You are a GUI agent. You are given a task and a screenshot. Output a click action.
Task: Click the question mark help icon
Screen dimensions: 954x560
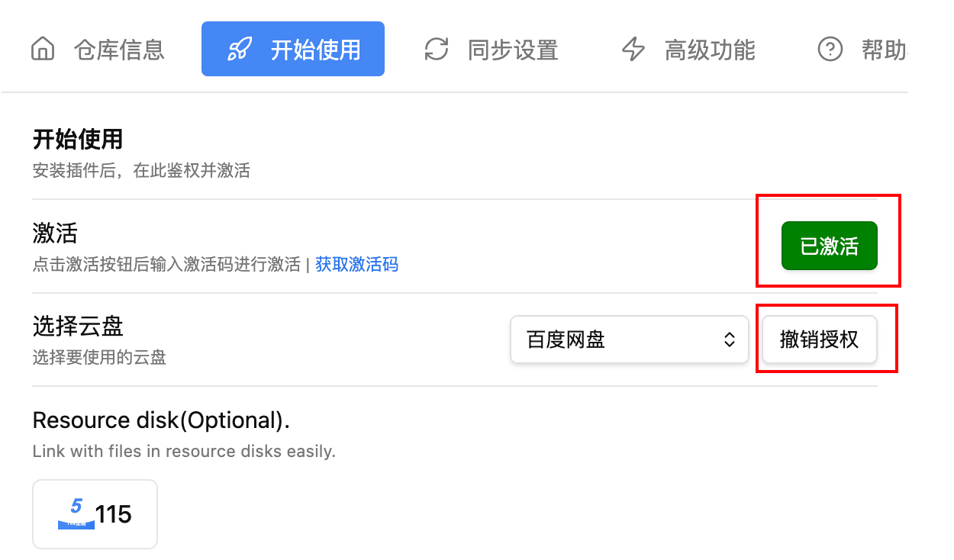pyautogui.click(x=830, y=50)
